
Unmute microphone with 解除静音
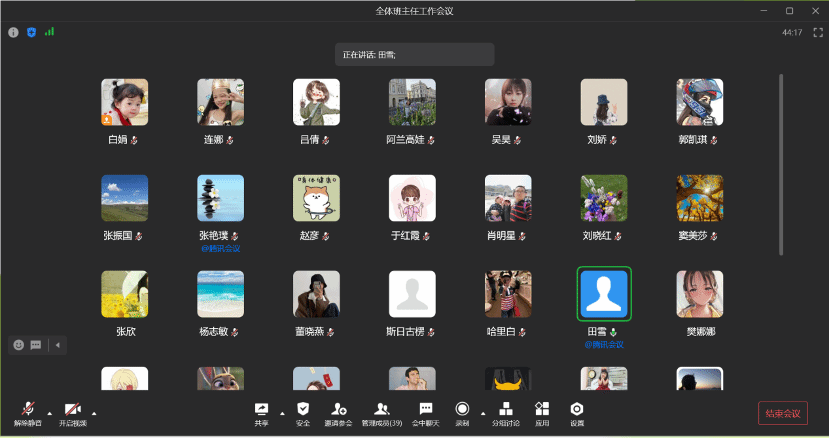click(28, 411)
